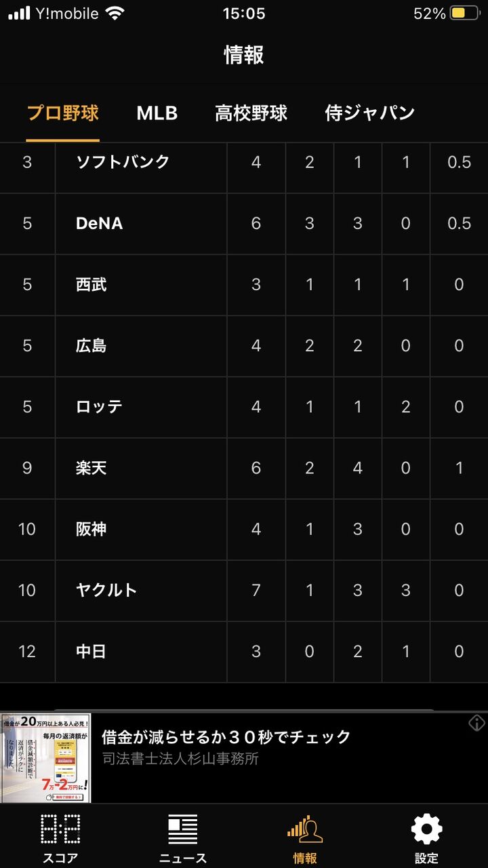This screenshot has width=488, height=868.
Task: Tap the debt-relief ad thumbnail image
Action: [x=46, y=758]
